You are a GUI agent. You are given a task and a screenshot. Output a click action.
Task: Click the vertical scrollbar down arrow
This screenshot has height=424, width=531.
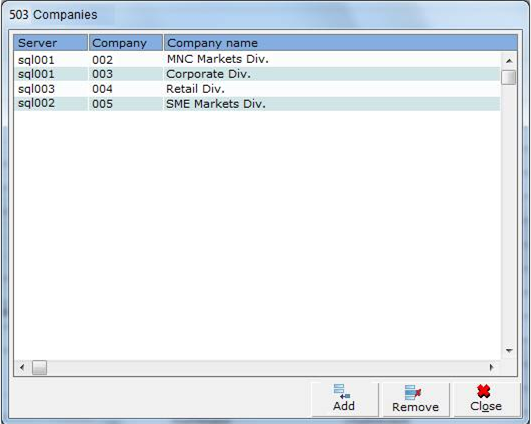click(x=509, y=351)
